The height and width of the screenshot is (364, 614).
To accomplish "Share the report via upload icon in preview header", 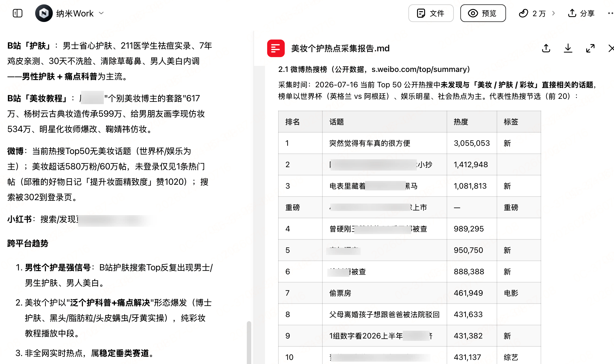I will (x=546, y=48).
